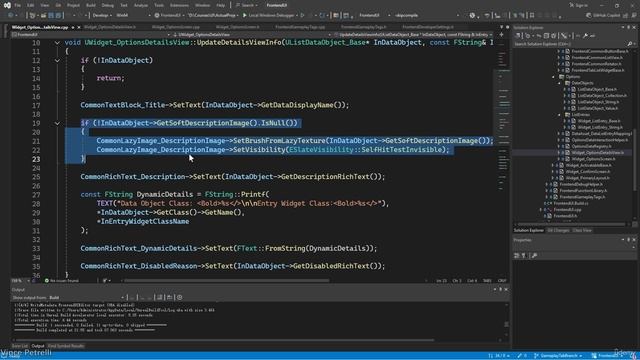640x360 pixels.
Task: Open the Find Symbol Results tab
Action: click(66, 346)
